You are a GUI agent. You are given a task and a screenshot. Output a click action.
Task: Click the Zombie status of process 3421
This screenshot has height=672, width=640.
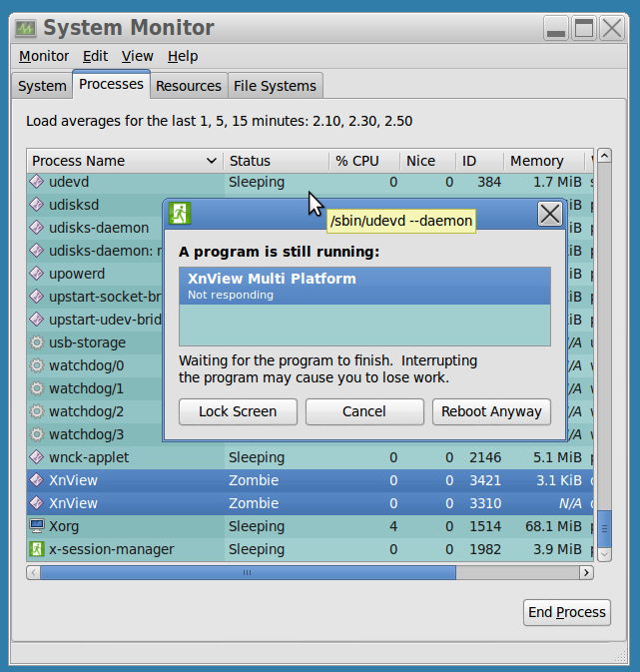[x=254, y=480]
